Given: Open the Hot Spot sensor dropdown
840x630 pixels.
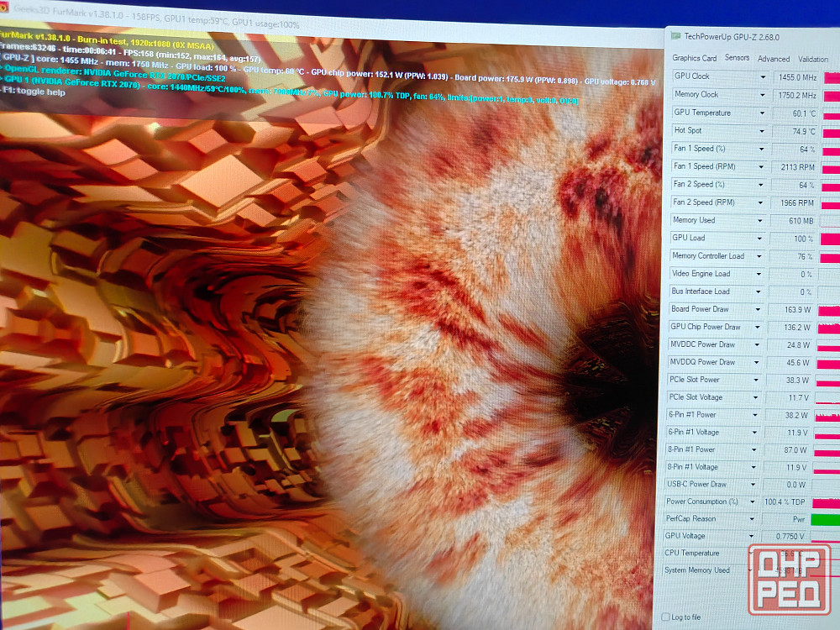Looking at the screenshot, I should point(763,131).
